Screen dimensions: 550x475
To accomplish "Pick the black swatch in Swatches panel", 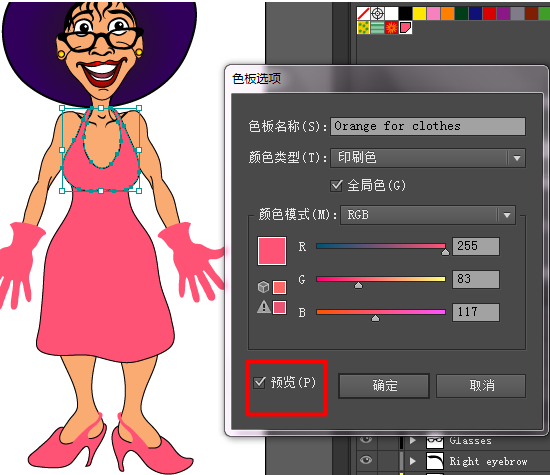I will pyautogui.click(x=405, y=14).
